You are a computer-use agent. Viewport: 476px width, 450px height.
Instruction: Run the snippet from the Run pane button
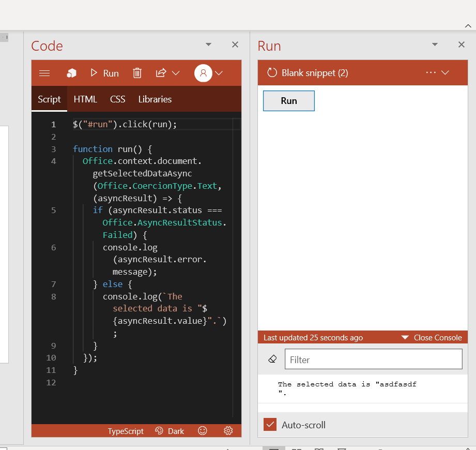[288, 101]
